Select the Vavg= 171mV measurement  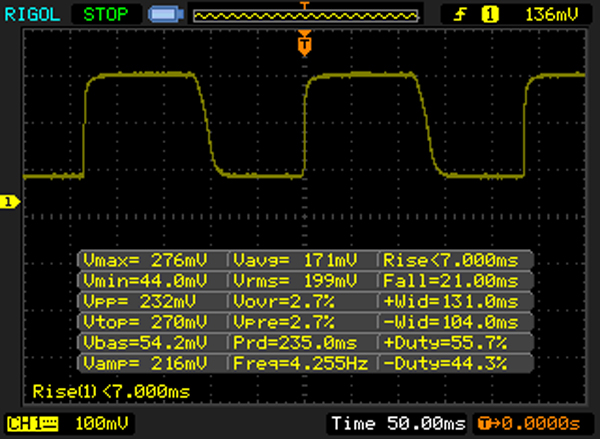[295, 260]
